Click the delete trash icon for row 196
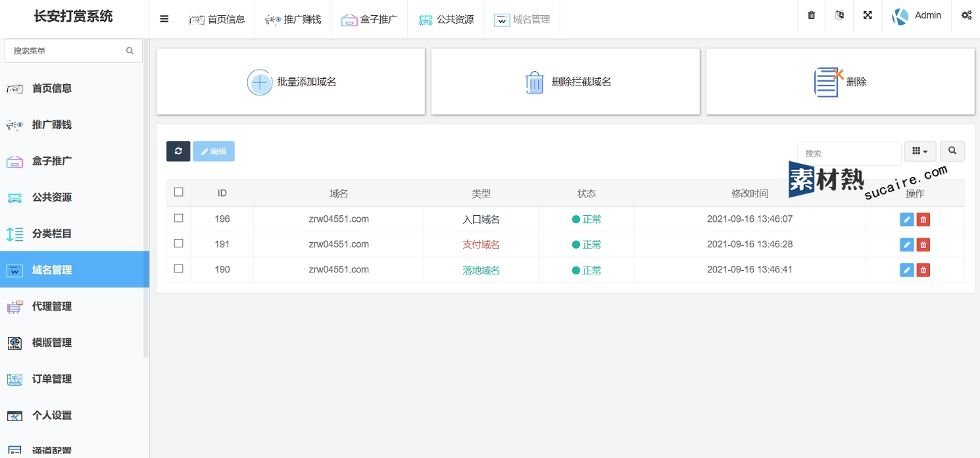 [x=923, y=220]
